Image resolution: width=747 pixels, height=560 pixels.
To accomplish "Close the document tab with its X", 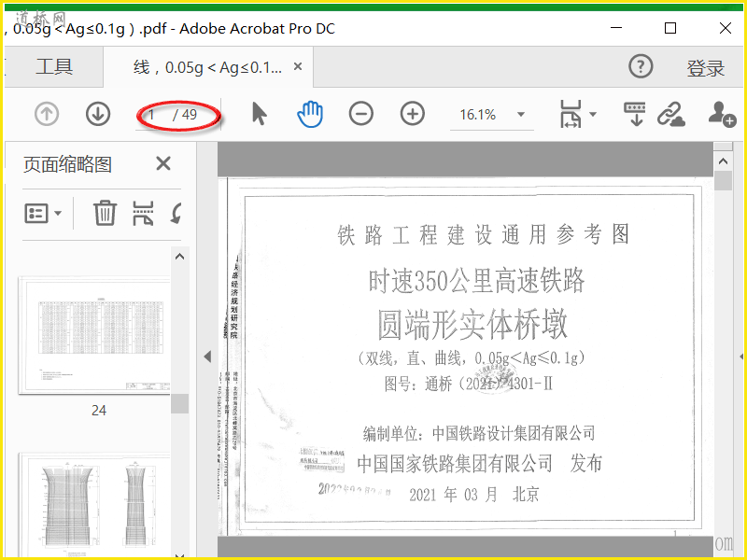I will (298, 66).
